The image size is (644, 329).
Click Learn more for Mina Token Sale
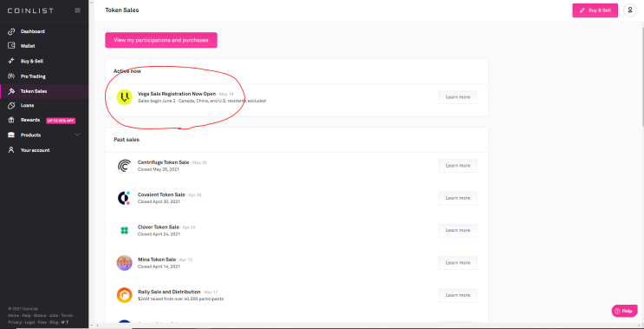(x=458, y=263)
